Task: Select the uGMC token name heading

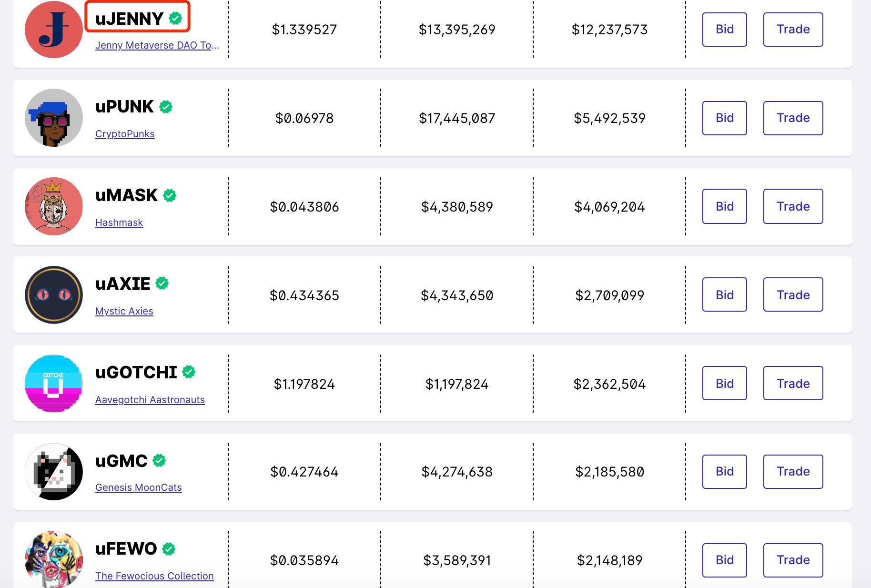Action: pyautogui.click(x=121, y=461)
